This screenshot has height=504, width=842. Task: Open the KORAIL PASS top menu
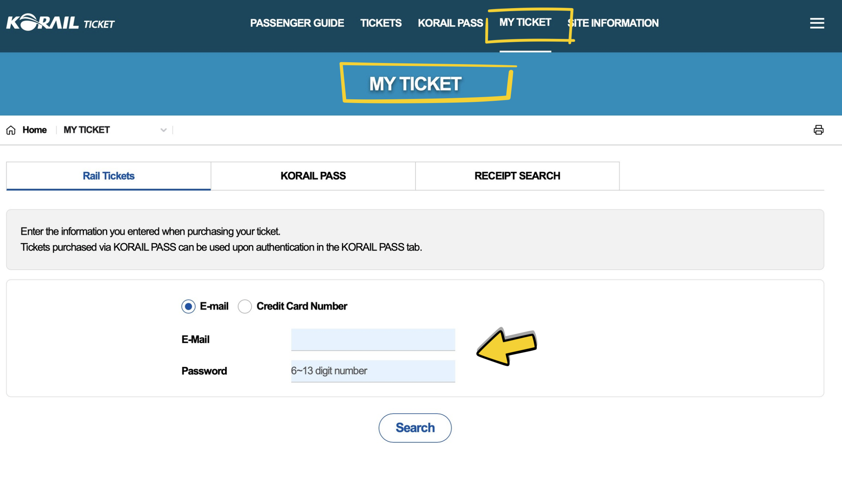tap(450, 23)
